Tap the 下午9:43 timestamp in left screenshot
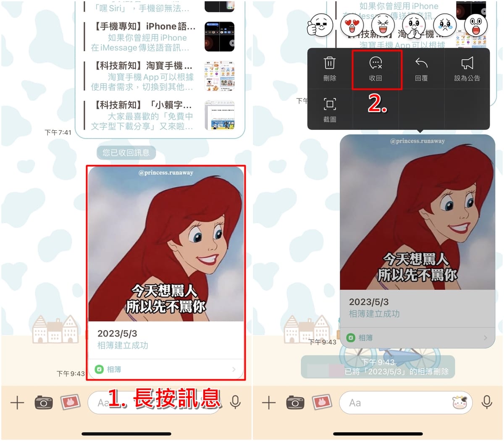This screenshot has width=504, height=441. pyautogui.click(x=71, y=373)
